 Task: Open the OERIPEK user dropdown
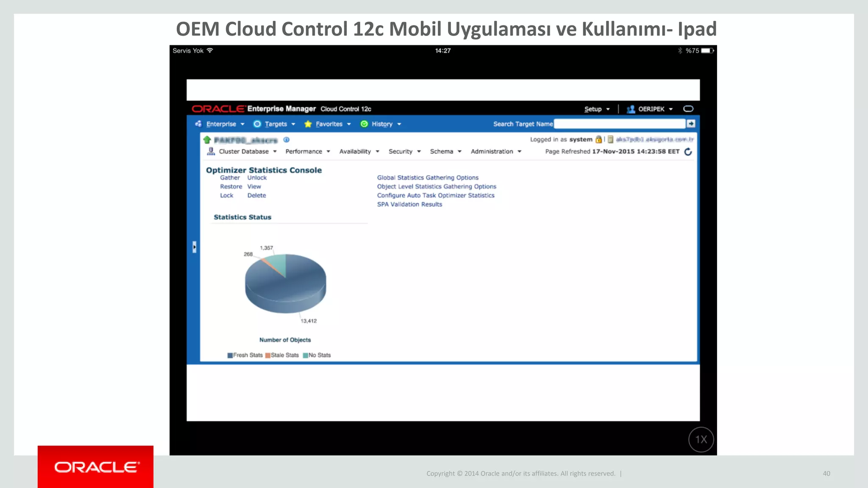(655, 109)
